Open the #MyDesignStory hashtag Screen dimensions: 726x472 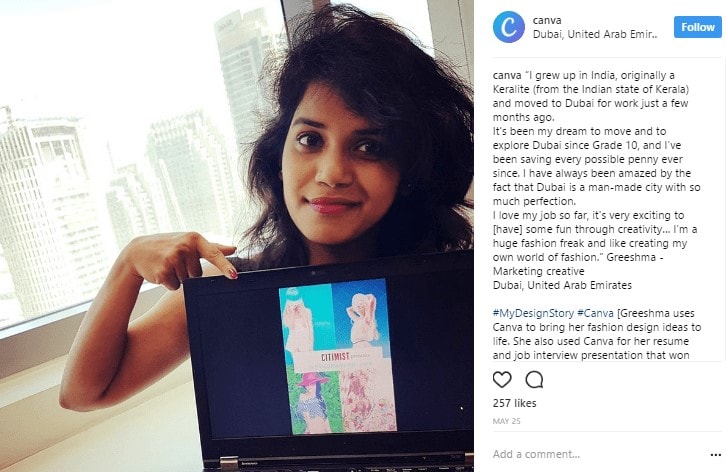tap(533, 313)
